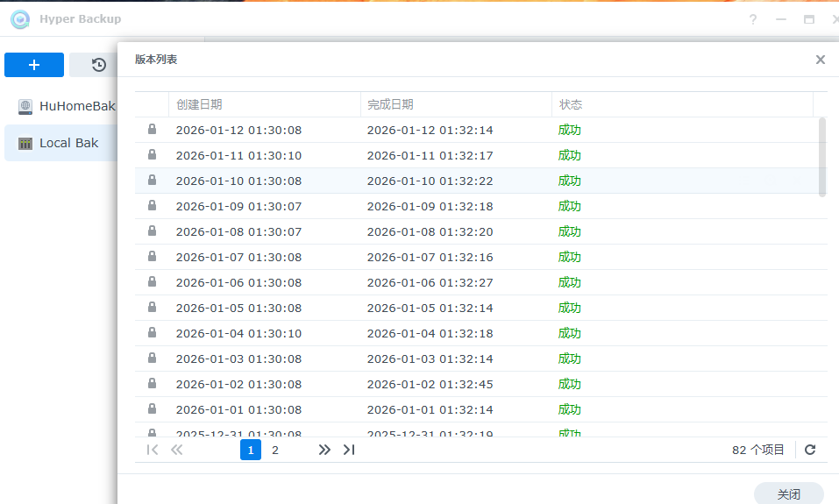Click completion date 2026-01-06 01:32:27
Screen dimensions: 839x504
click(430, 282)
